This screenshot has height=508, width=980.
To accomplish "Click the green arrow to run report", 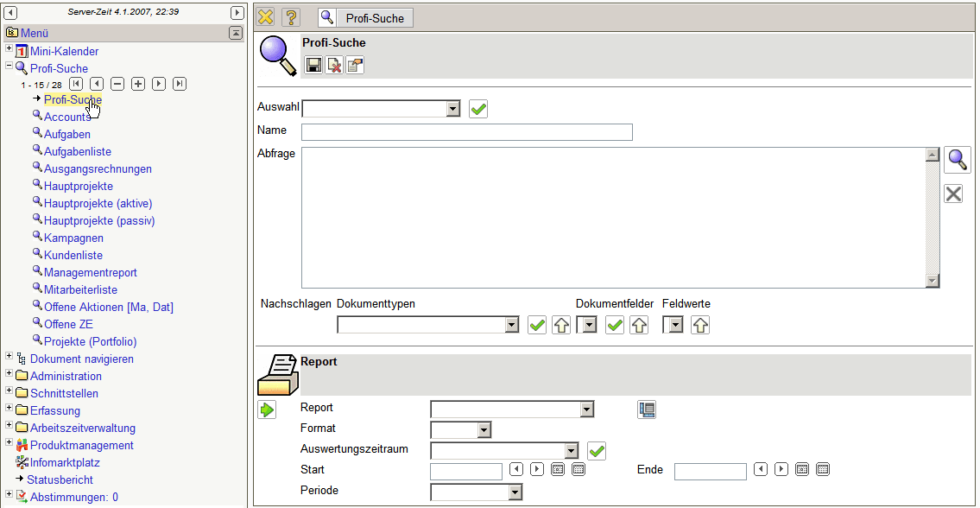I will [267, 410].
